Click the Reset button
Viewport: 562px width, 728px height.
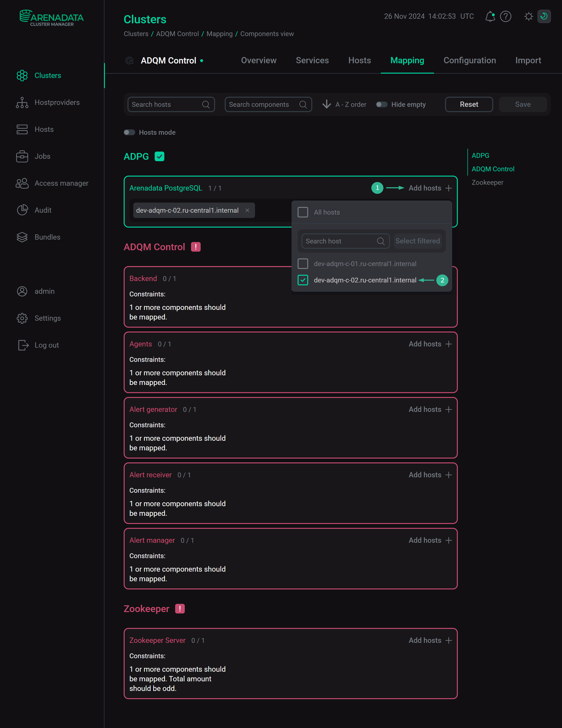(469, 104)
